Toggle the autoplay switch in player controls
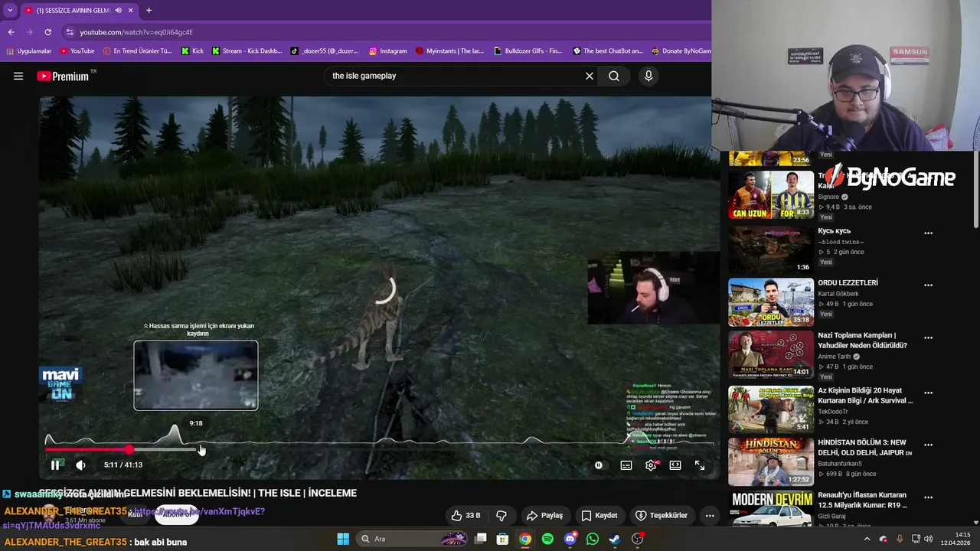 (x=599, y=465)
